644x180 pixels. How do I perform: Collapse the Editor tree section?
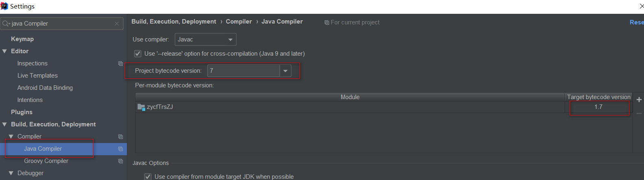(5, 51)
